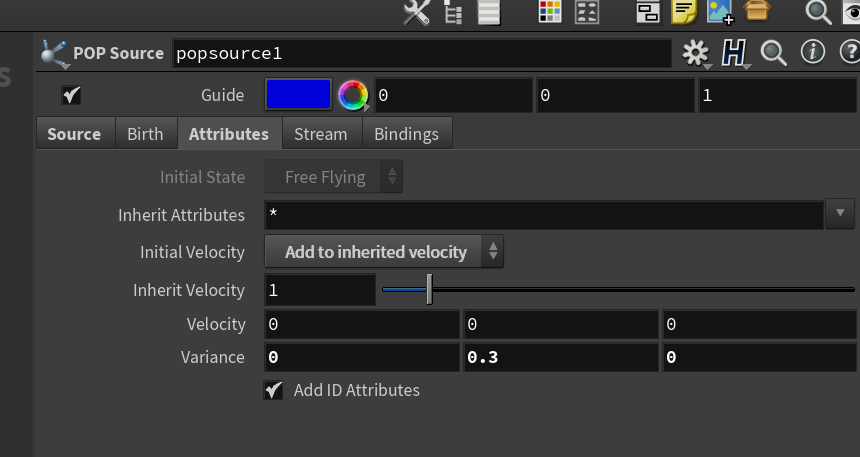Open the Free Flying Initial State dropdown
This screenshot has width=860, height=457.
click(333, 177)
